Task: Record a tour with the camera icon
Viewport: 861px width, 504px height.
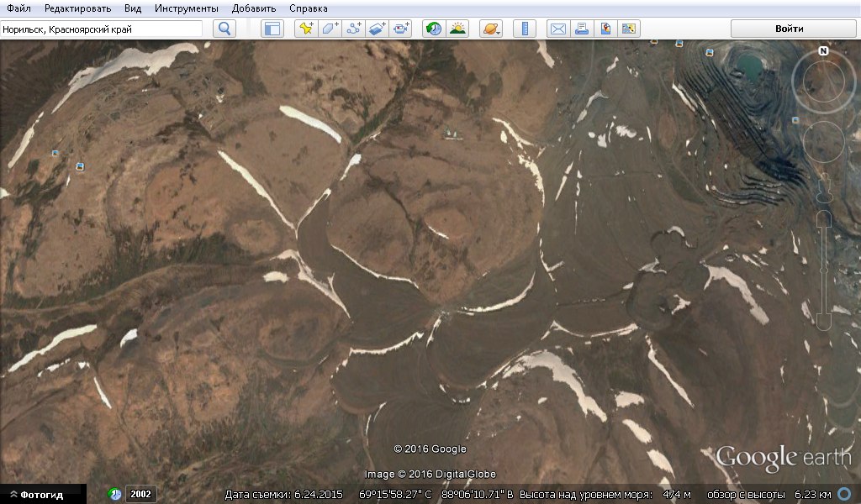Action: click(400, 29)
